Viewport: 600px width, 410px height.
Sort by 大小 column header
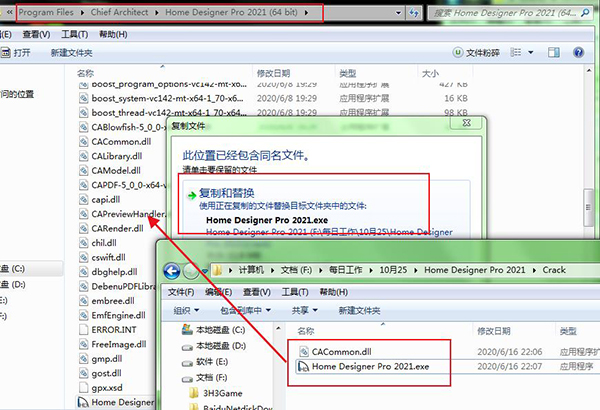430,73
